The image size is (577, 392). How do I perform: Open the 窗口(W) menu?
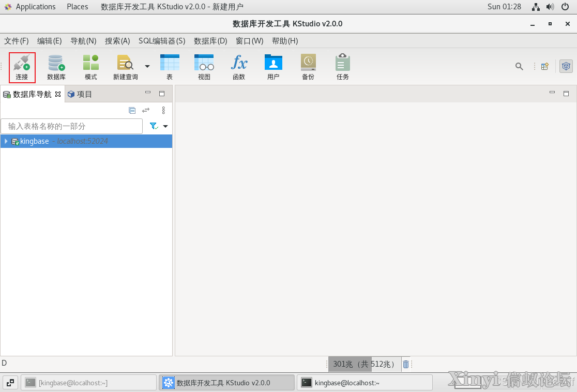[250, 41]
